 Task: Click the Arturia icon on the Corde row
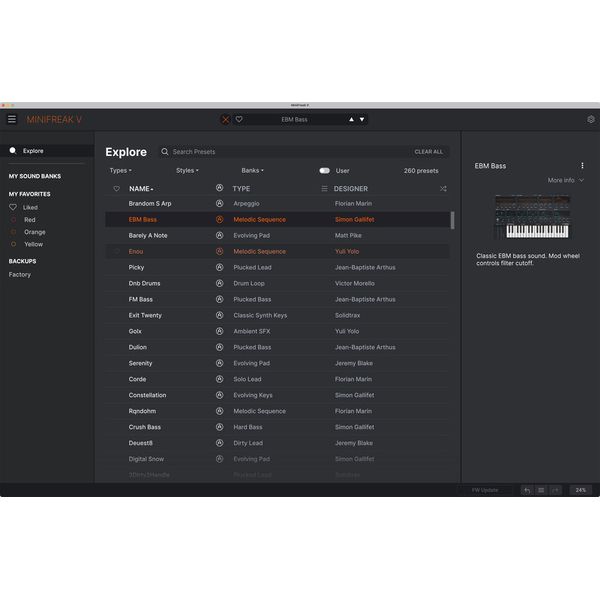click(219, 379)
